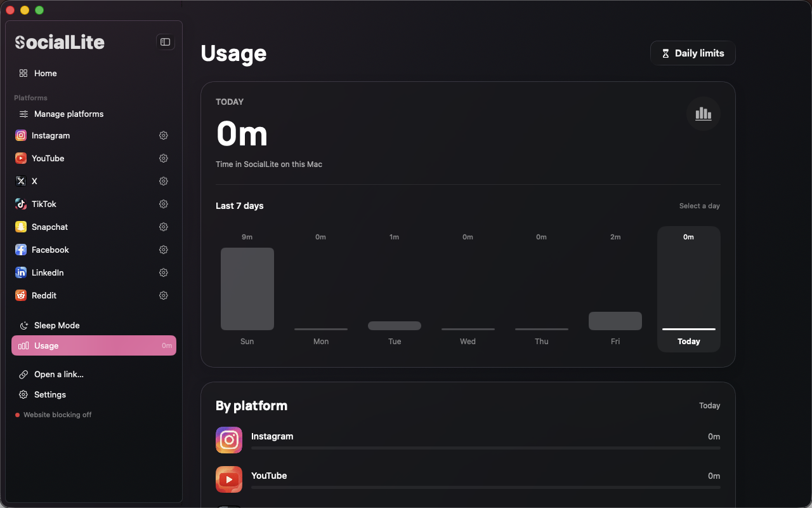Click Instagram icon in By platform list
This screenshot has height=508, width=812.
point(229,440)
